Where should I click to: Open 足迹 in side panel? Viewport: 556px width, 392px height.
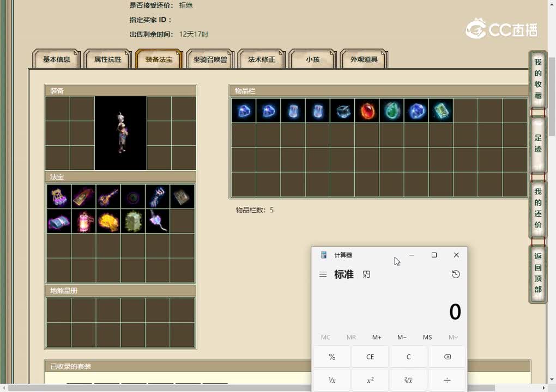point(538,143)
